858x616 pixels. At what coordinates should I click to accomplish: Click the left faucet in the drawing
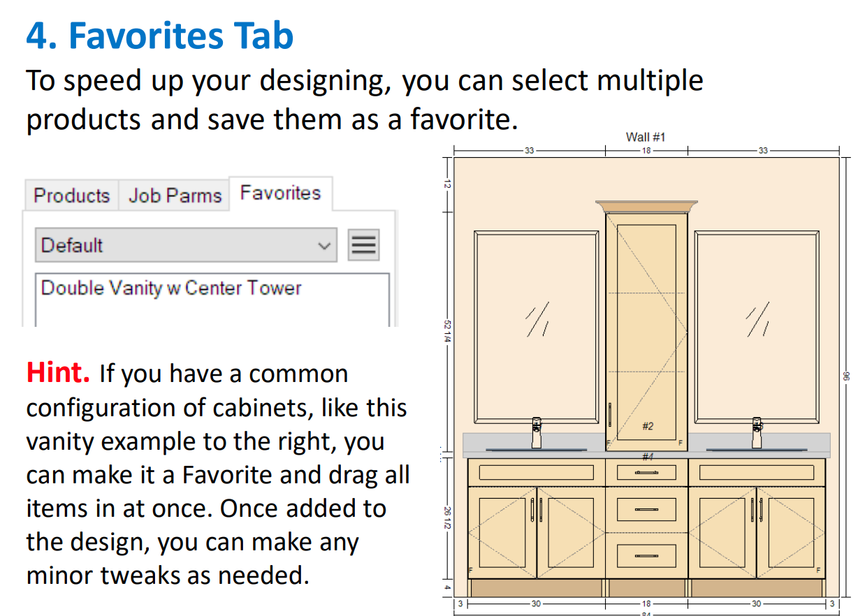[x=536, y=433]
